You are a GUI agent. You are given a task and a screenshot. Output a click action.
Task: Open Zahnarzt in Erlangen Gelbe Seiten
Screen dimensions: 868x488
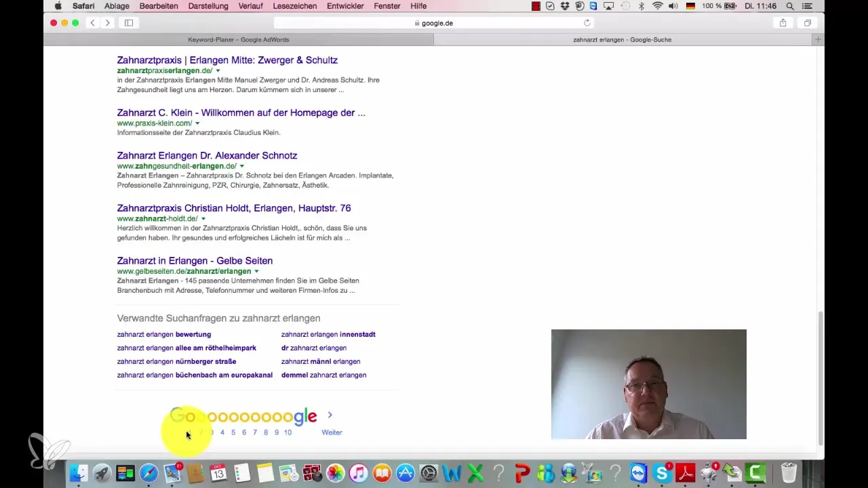point(195,261)
